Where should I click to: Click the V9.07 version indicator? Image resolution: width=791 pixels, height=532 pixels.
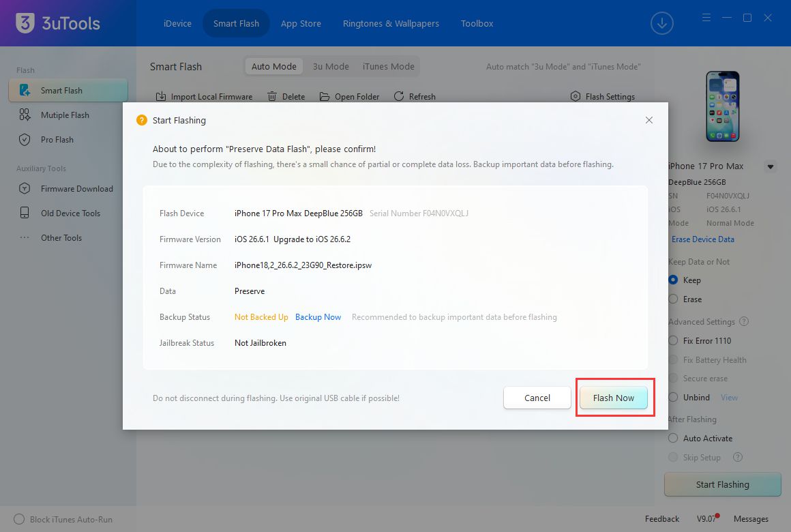(707, 518)
